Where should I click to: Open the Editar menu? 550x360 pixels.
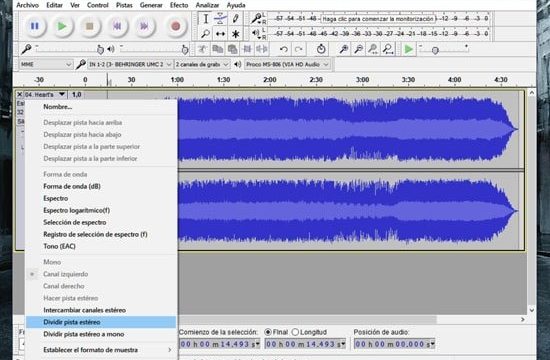click(54, 5)
